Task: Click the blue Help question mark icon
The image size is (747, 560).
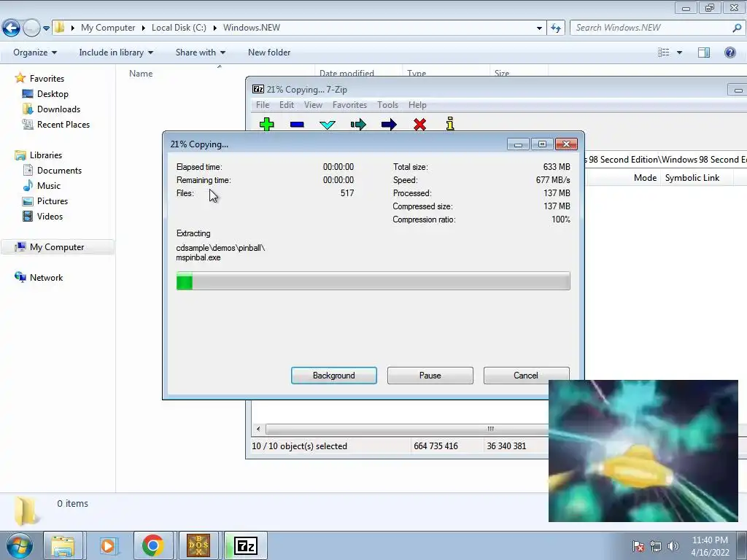Action: pyautogui.click(x=729, y=52)
